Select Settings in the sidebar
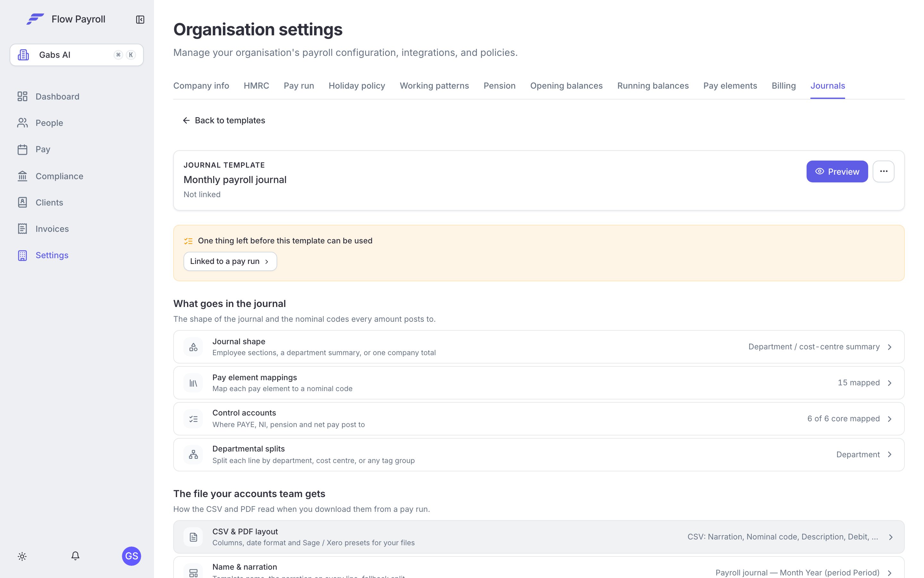 pos(43,255)
